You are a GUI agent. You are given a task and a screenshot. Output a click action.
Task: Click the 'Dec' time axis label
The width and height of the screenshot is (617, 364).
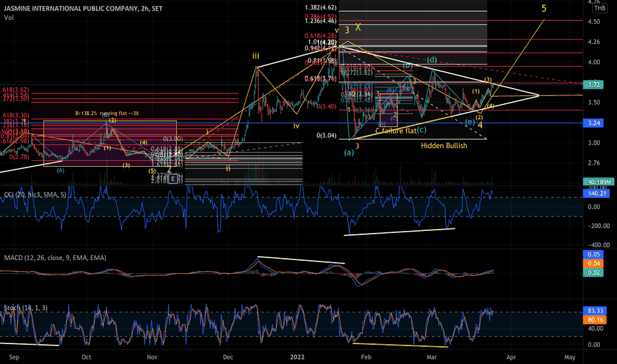pos(228,357)
